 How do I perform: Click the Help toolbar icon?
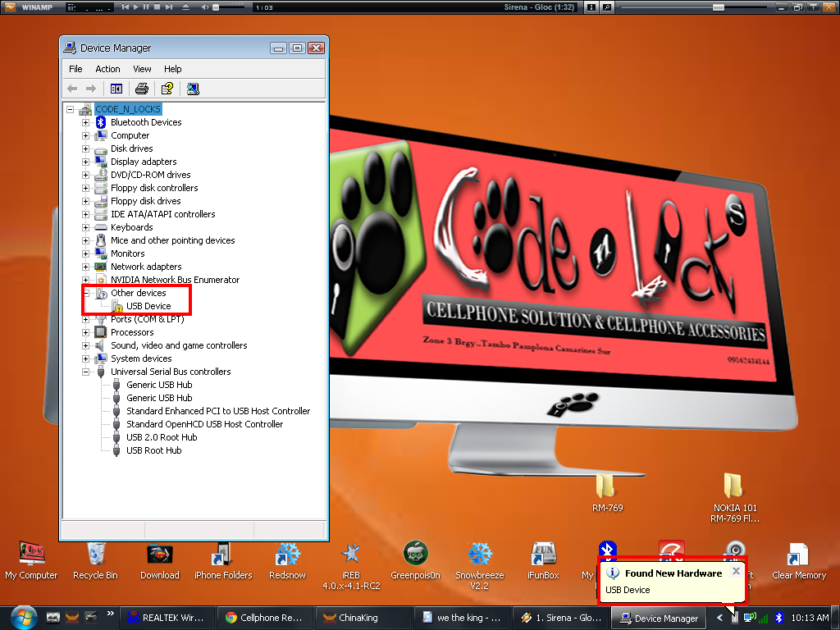pyautogui.click(x=167, y=89)
